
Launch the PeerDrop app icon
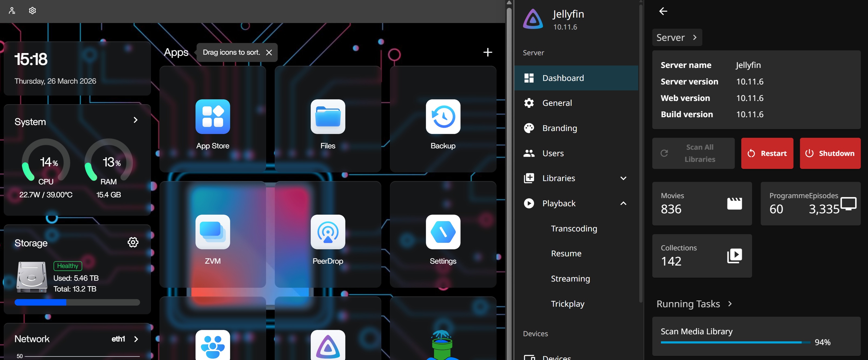point(327,232)
